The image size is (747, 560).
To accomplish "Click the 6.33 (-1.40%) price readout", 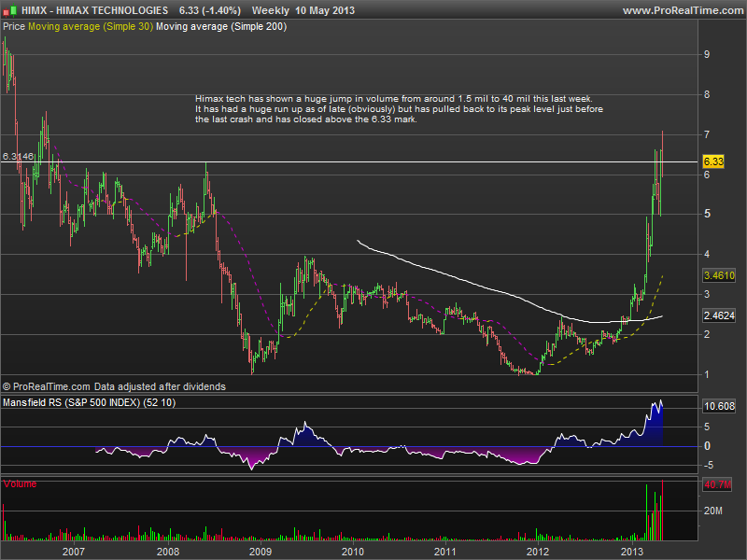I will pos(210,10).
